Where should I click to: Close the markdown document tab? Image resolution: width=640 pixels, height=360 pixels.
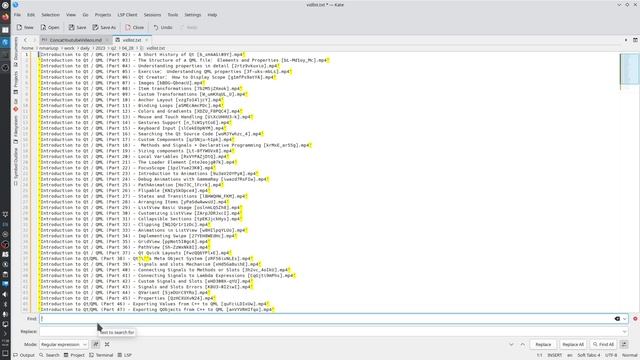tap(108, 40)
